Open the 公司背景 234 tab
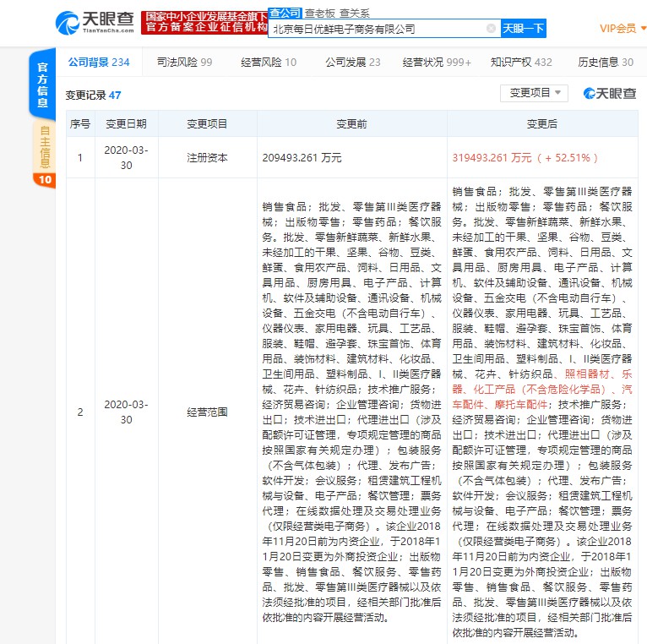 (x=99, y=62)
